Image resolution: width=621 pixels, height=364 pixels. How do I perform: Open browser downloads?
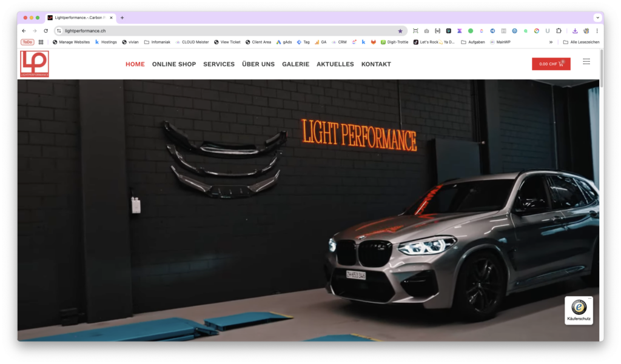[575, 31]
